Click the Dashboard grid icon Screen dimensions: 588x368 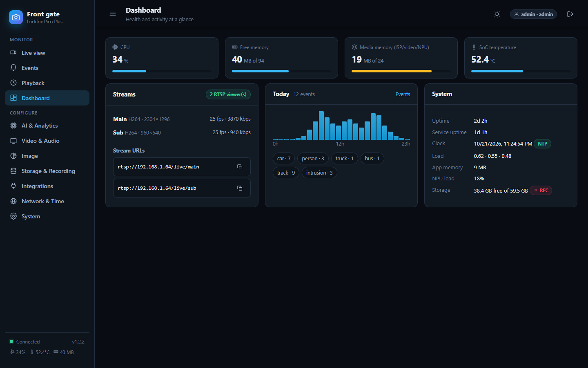point(13,98)
